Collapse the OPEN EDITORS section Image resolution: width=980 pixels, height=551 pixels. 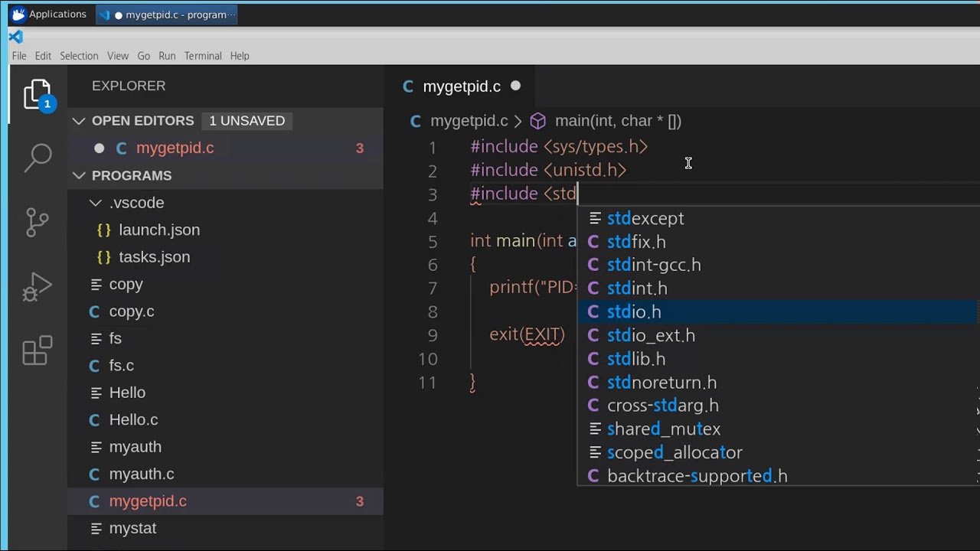79,121
